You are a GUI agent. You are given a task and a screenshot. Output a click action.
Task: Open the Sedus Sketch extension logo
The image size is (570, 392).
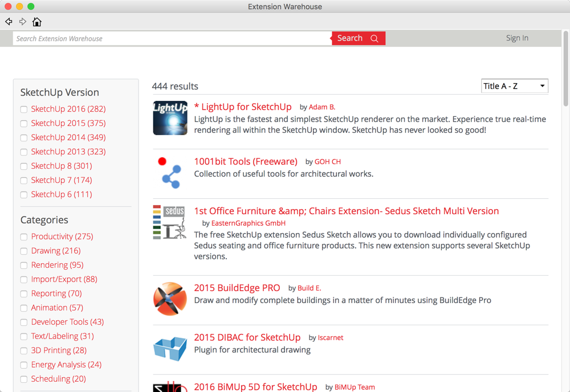[x=170, y=222]
